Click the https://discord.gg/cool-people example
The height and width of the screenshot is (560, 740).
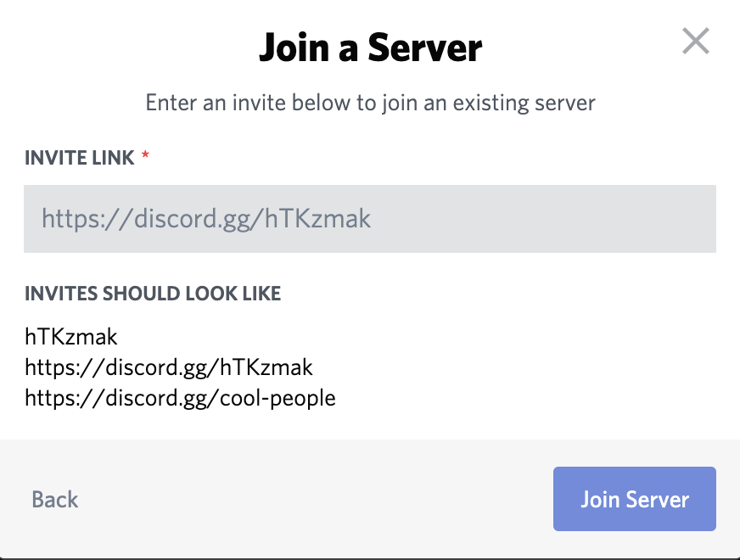180,397
